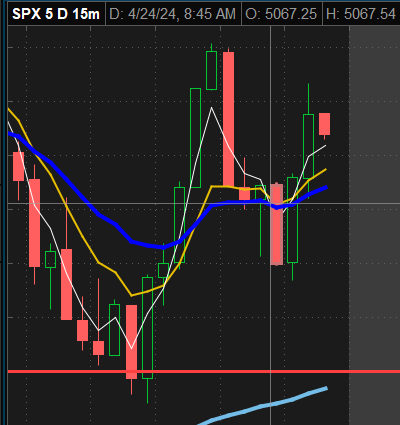Select the highlighted red candle under the crosshair
The height and width of the screenshot is (425, 400).
(x=277, y=224)
